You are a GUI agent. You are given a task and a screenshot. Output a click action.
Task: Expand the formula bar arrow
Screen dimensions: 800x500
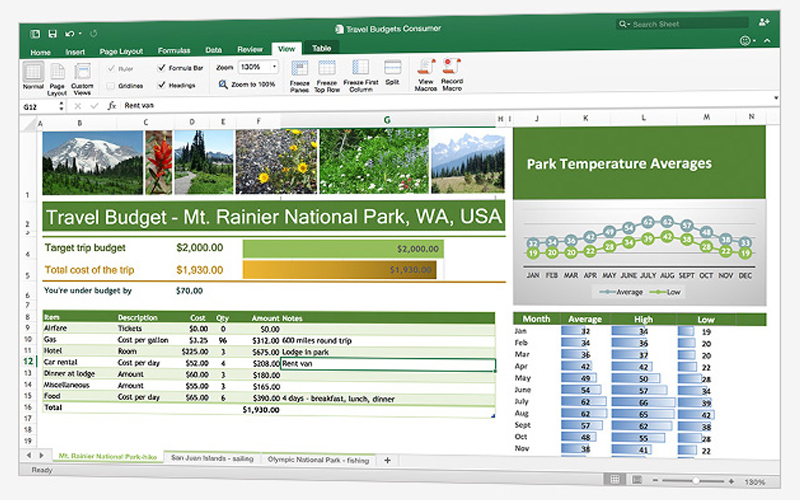(776, 97)
